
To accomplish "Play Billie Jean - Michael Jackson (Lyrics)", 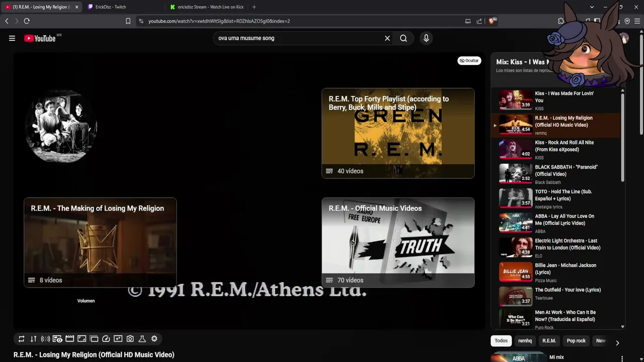I will click(x=556, y=272).
